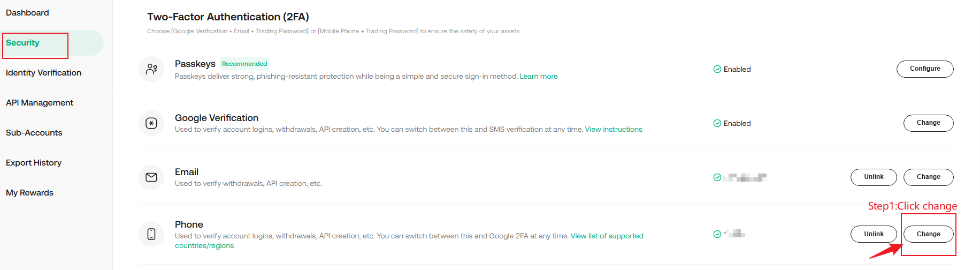The width and height of the screenshot is (980, 270).
Task: Open Passkeys Learn more link
Action: (x=538, y=77)
